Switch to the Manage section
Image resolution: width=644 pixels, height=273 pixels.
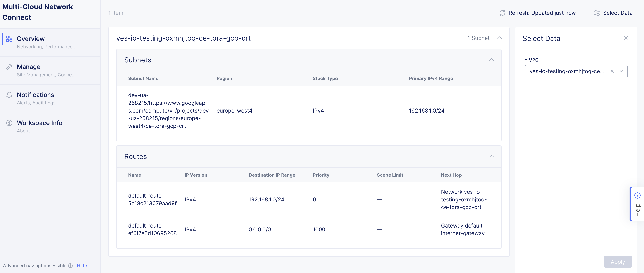coord(28,67)
